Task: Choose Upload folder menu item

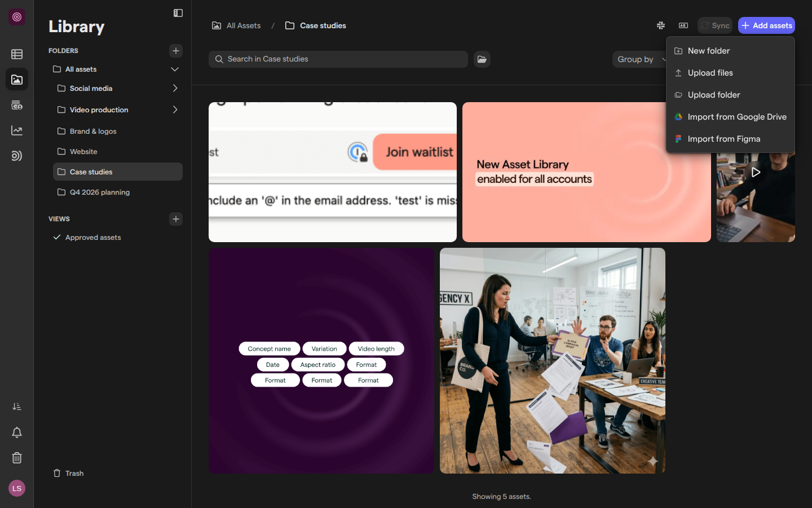Action: 730,95
